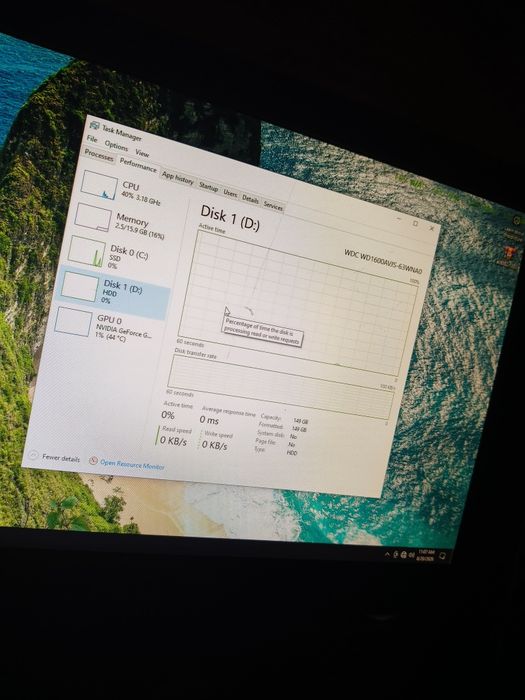Click the volume icon in the system tray

(411, 555)
